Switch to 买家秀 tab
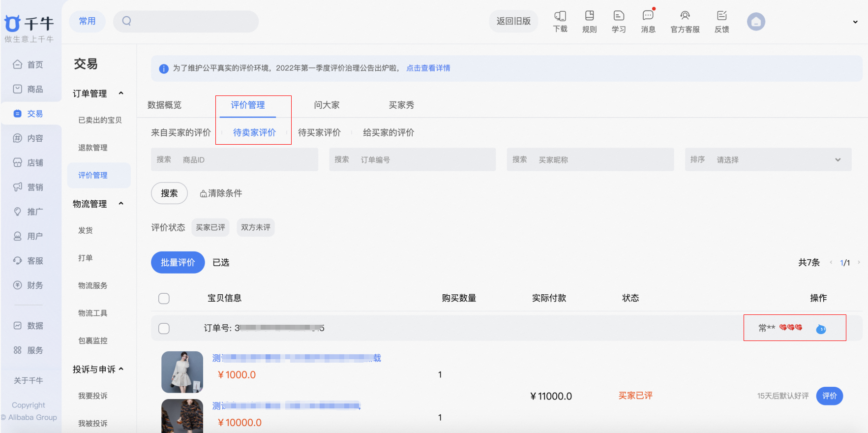Image resolution: width=868 pixels, height=433 pixels. click(401, 105)
